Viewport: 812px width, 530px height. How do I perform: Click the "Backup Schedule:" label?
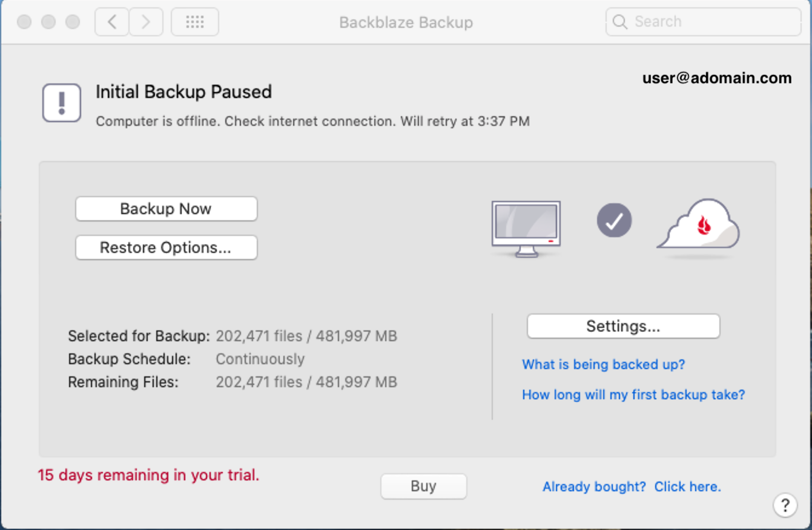(x=129, y=359)
